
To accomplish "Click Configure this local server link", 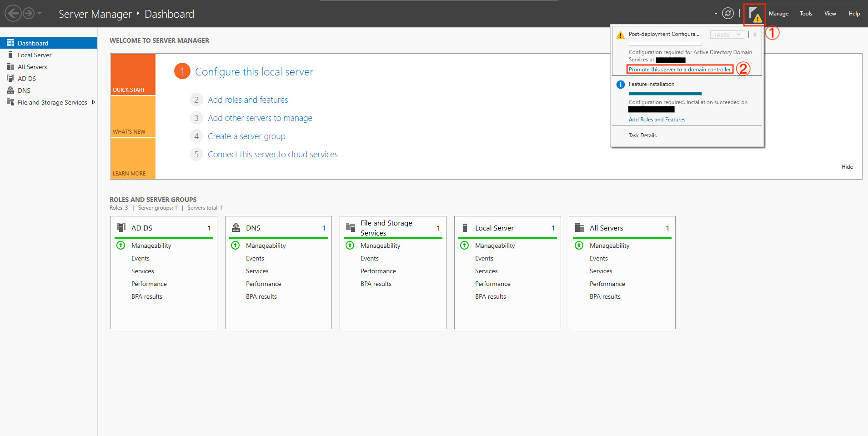I will pos(254,72).
